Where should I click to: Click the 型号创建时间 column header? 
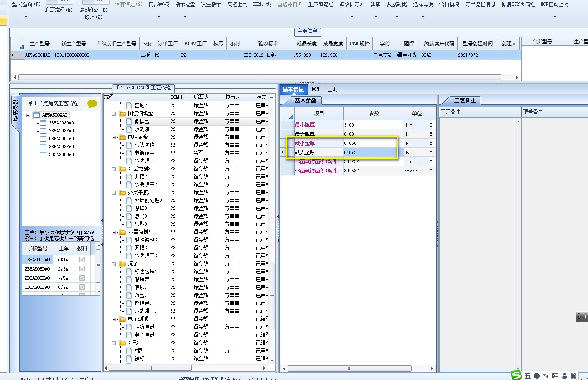point(478,43)
